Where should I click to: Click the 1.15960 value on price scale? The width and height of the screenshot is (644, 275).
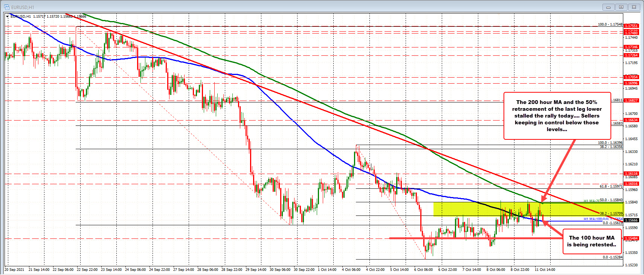coord(631,190)
